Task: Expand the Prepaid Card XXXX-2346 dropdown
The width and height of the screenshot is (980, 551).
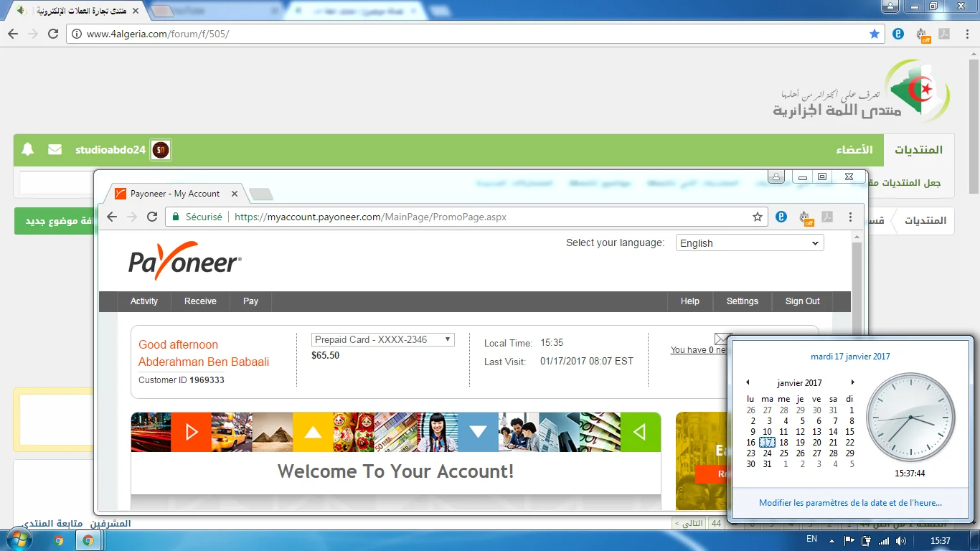Action: coord(383,339)
